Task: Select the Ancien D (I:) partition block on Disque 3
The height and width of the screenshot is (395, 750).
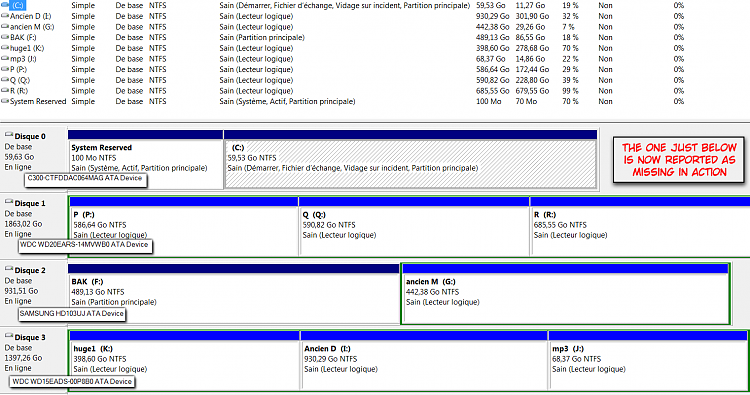Action: (x=424, y=360)
